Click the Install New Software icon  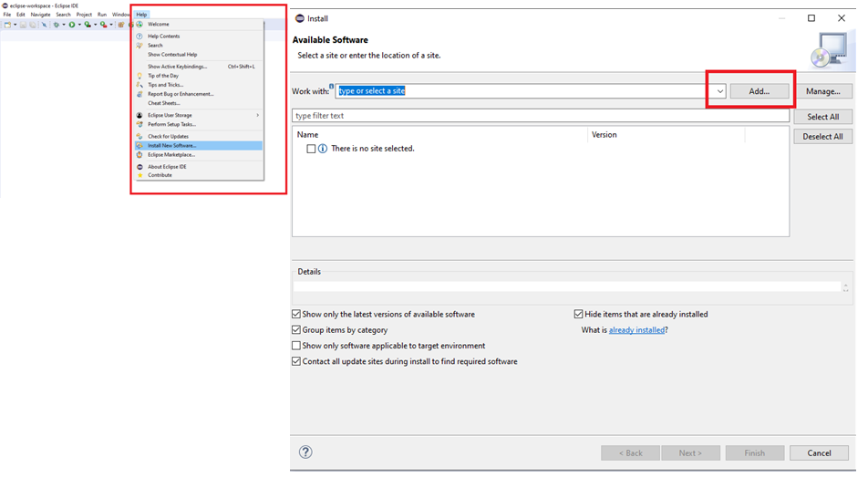[x=139, y=146]
